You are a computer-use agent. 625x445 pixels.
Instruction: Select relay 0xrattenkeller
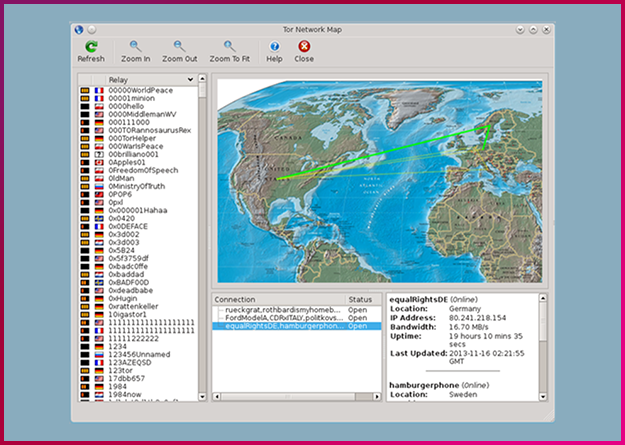tap(133, 306)
